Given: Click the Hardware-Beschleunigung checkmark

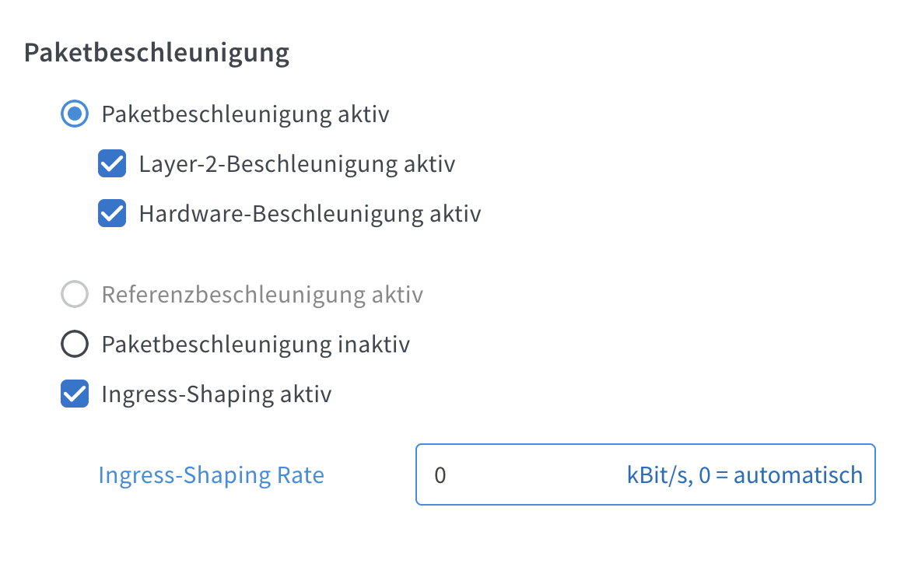Looking at the screenshot, I should (x=111, y=213).
